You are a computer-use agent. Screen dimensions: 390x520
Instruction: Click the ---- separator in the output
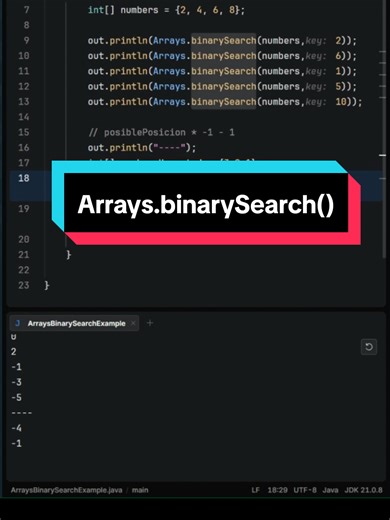pyautogui.click(x=22, y=413)
